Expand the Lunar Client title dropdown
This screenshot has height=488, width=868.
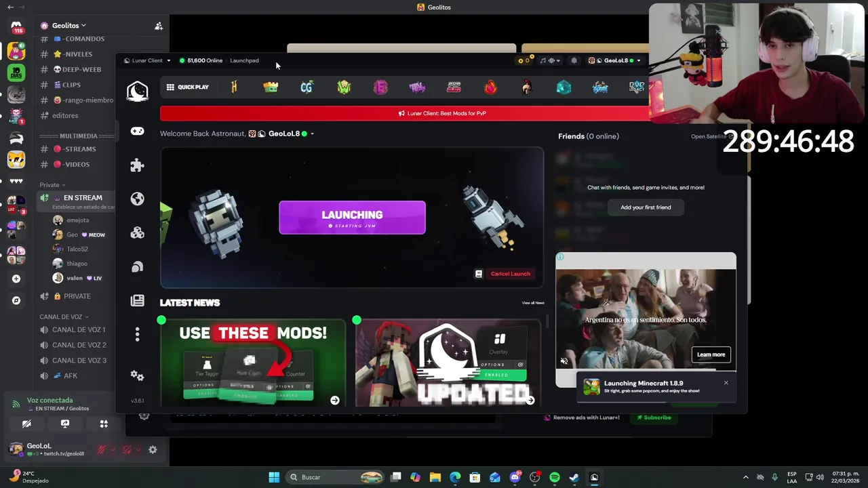169,60
